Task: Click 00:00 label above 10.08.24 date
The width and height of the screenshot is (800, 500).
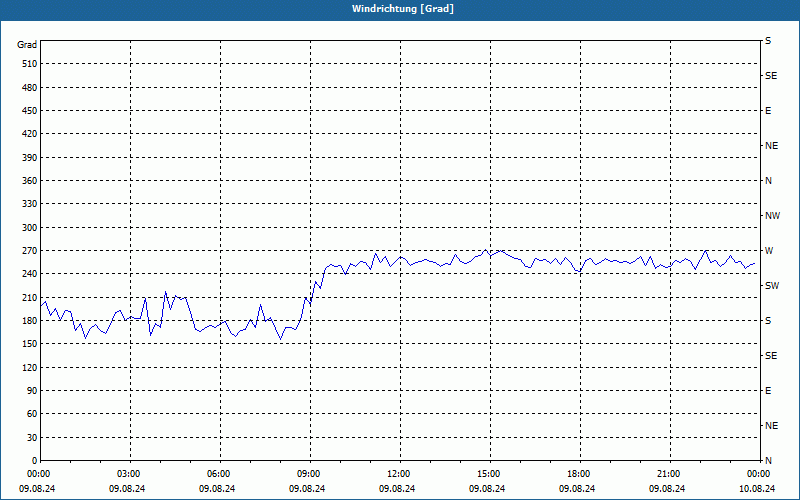Action: (x=760, y=474)
